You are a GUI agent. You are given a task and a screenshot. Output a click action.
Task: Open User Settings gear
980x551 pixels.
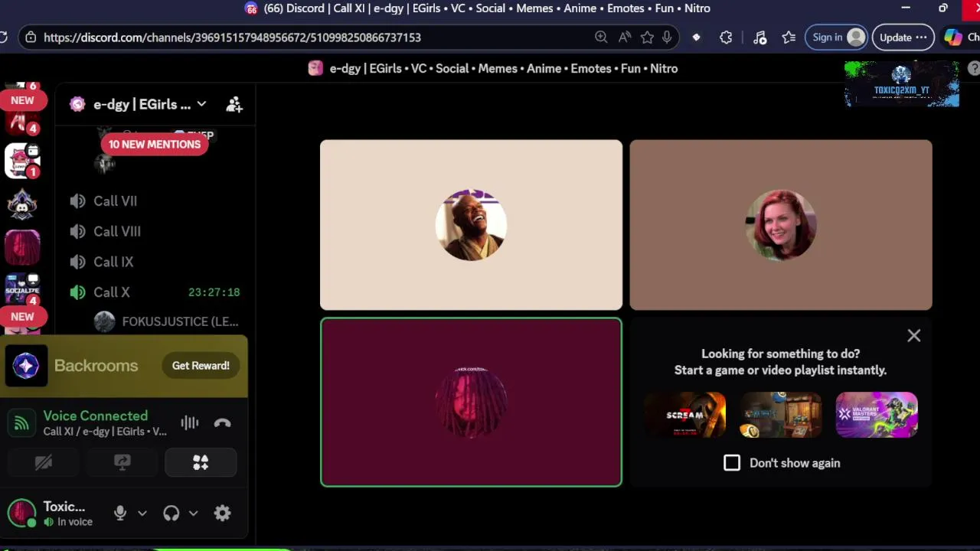[223, 514]
